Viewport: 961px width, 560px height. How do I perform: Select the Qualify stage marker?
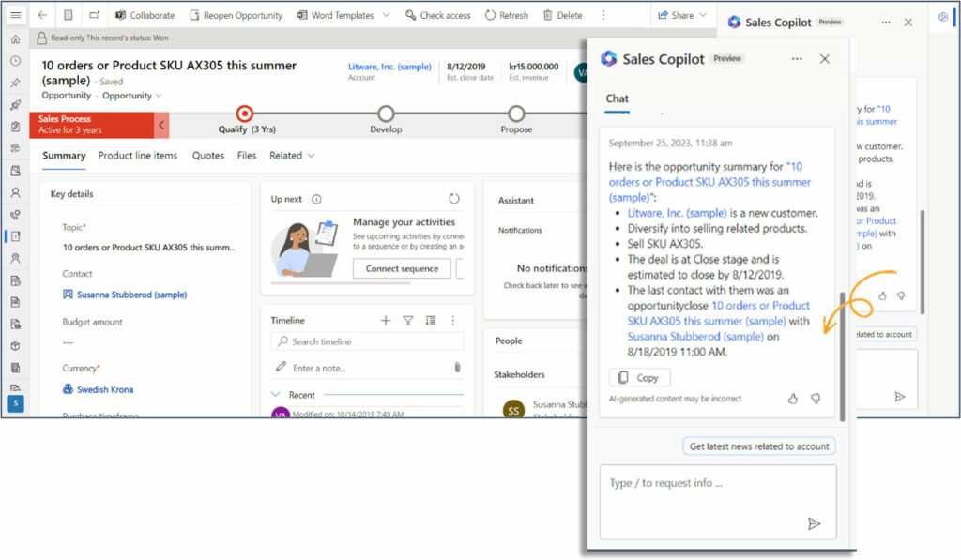point(245,114)
